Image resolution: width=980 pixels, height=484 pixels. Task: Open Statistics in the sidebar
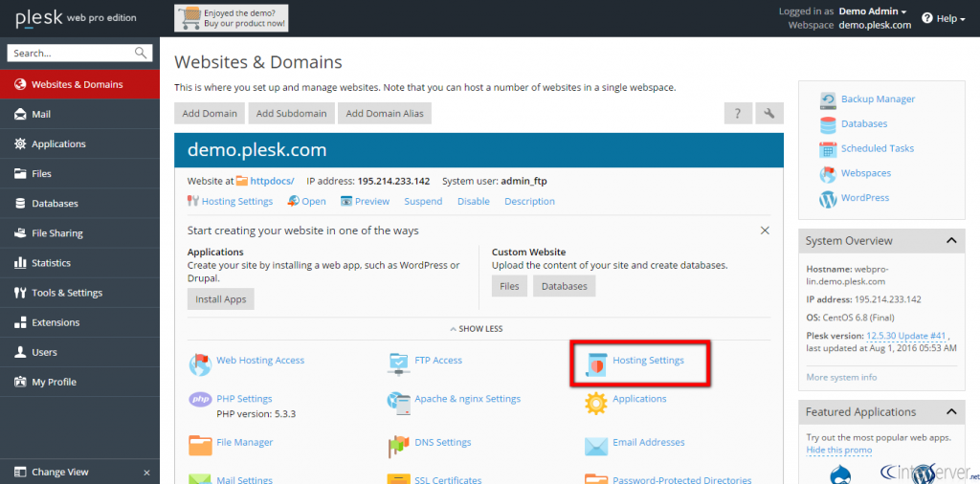[80, 263]
